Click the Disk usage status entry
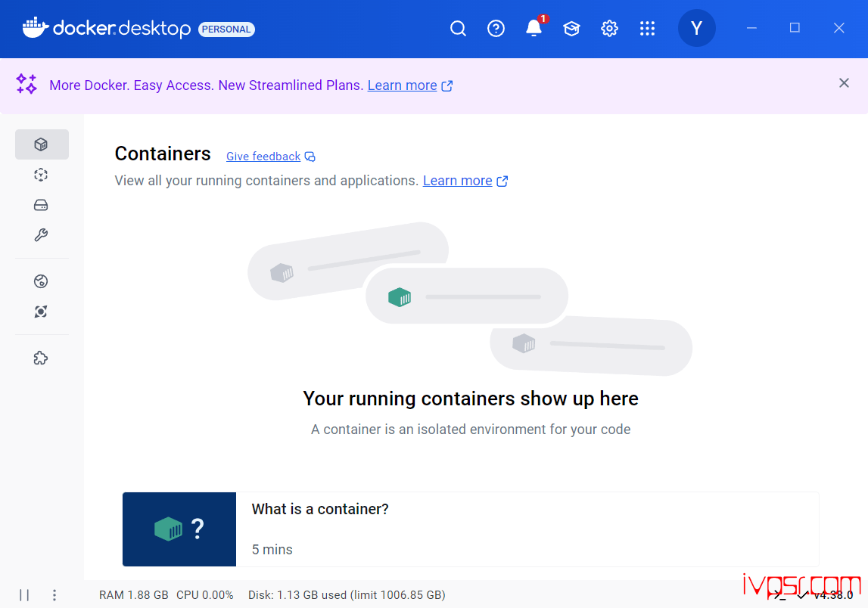 pos(347,594)
